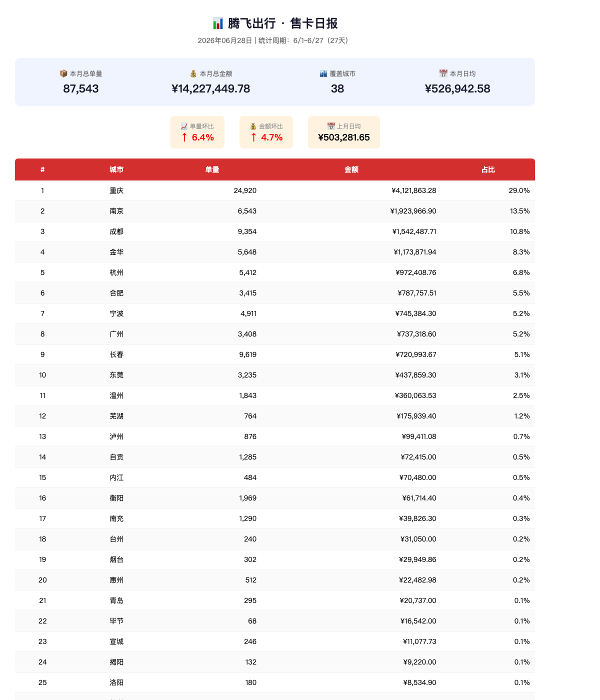Click the amount ¥99,411.08

point(419,436)
